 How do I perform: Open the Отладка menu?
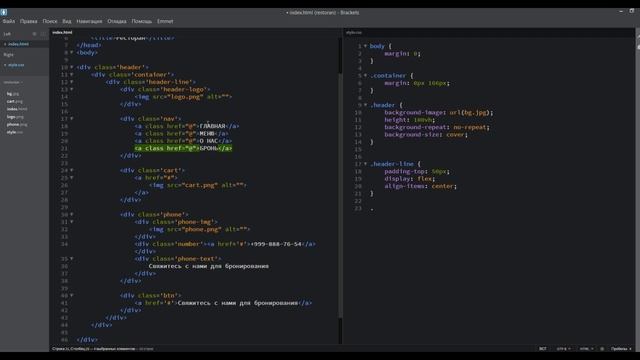tap(117, 21)
